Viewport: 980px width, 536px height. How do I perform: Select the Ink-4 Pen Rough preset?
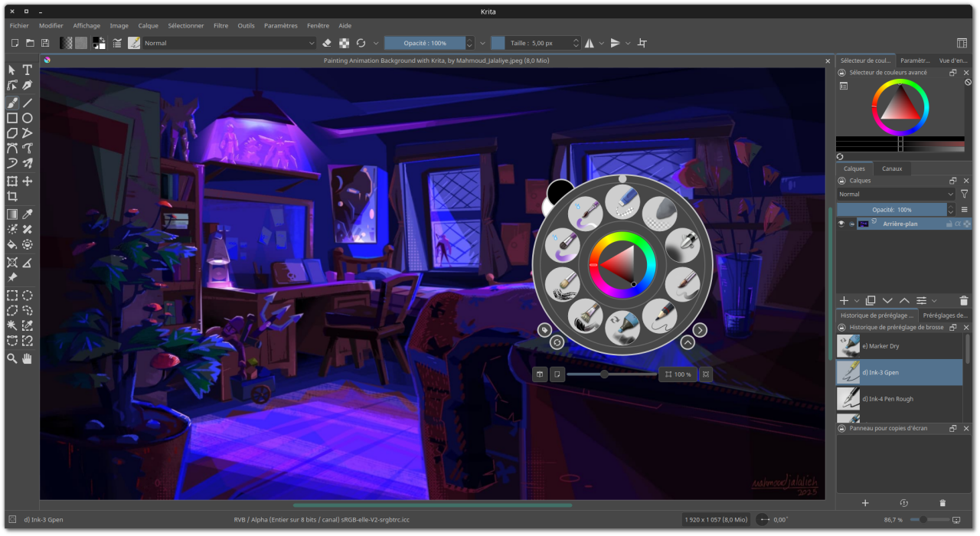click(x=900, y=399)
